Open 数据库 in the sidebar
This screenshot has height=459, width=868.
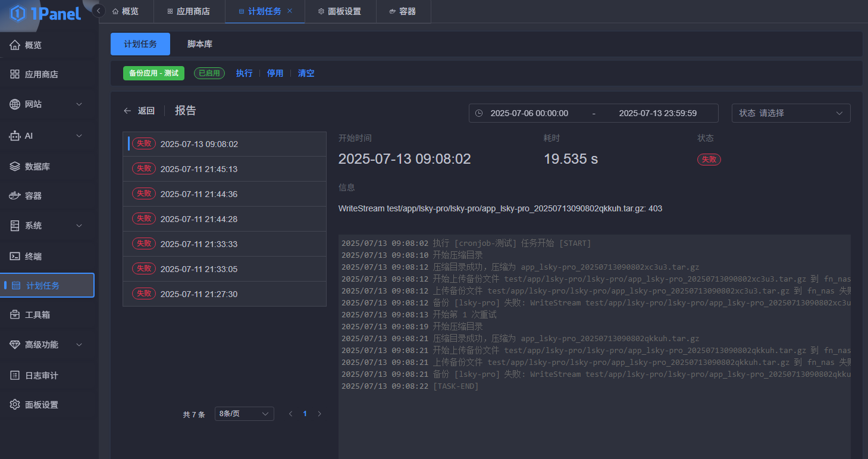pos(48,167)
